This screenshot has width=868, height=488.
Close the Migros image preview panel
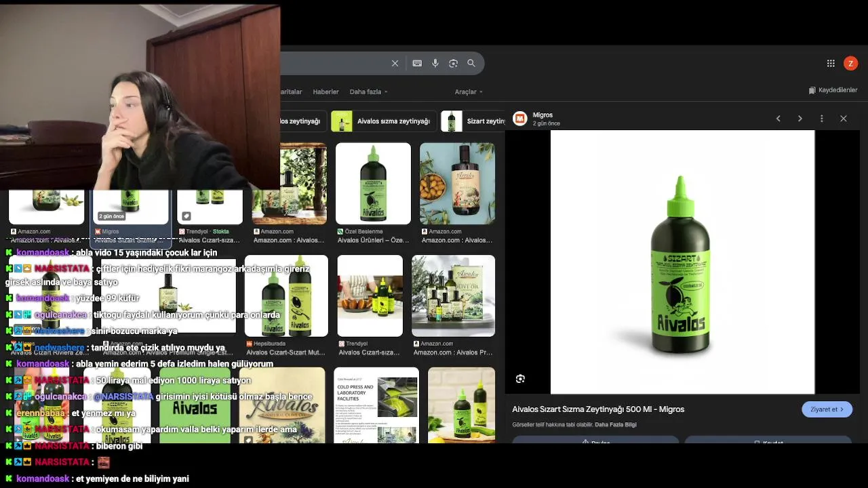pos(844,119)
